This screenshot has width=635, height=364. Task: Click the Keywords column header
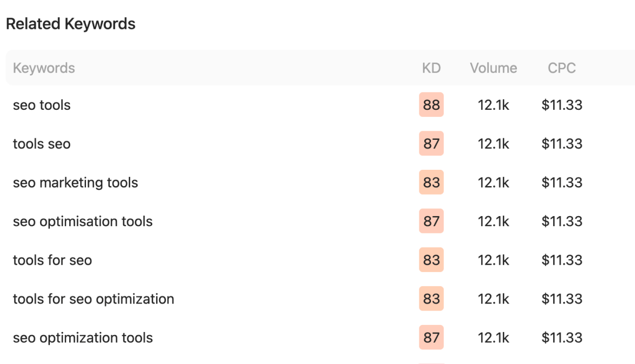coord(43,68)
